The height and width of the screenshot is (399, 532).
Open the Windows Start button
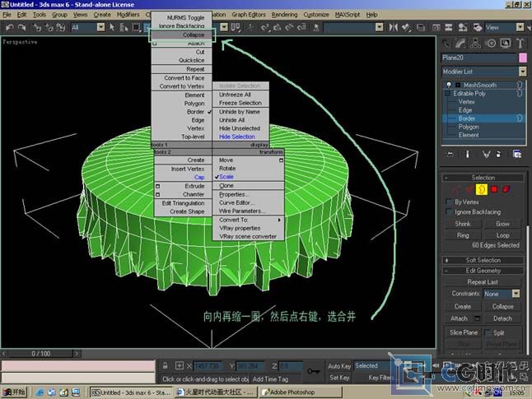pos(14,392)
